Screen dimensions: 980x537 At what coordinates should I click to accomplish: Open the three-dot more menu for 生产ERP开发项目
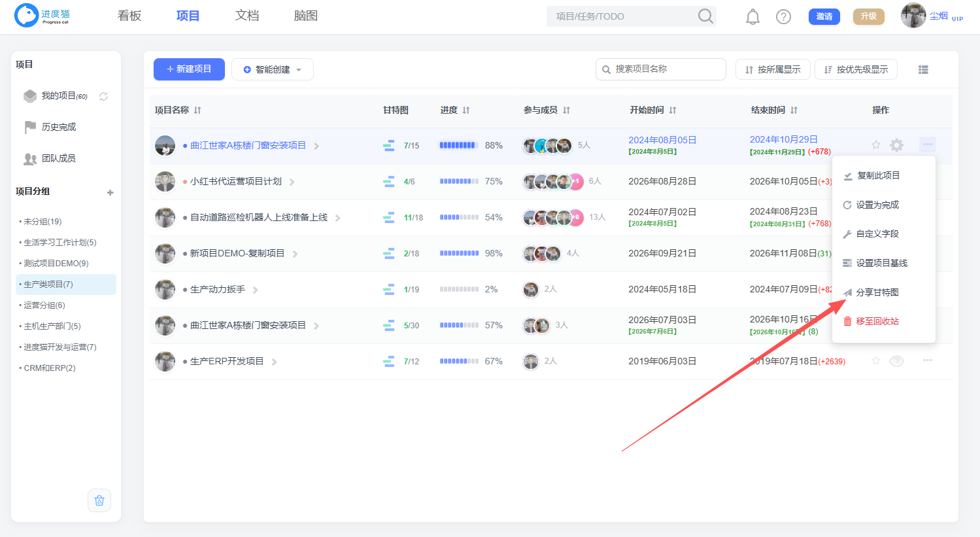tap(928, 360)
